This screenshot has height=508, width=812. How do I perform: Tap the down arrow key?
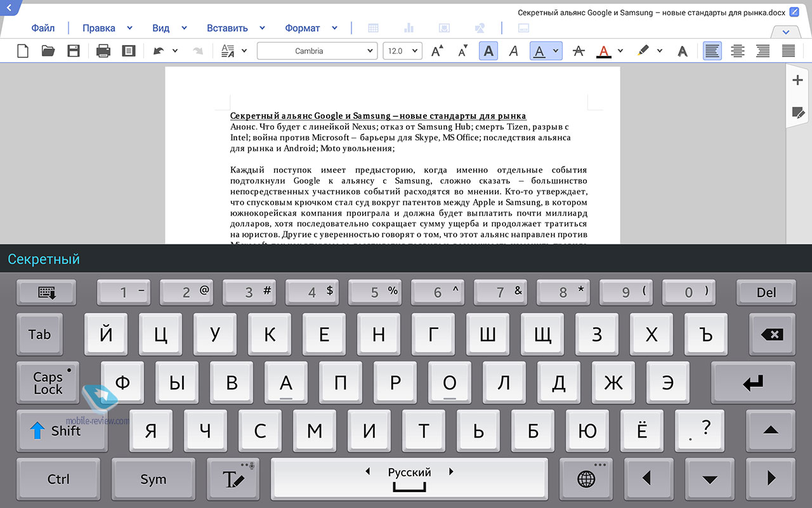click(x=710, y=479)
